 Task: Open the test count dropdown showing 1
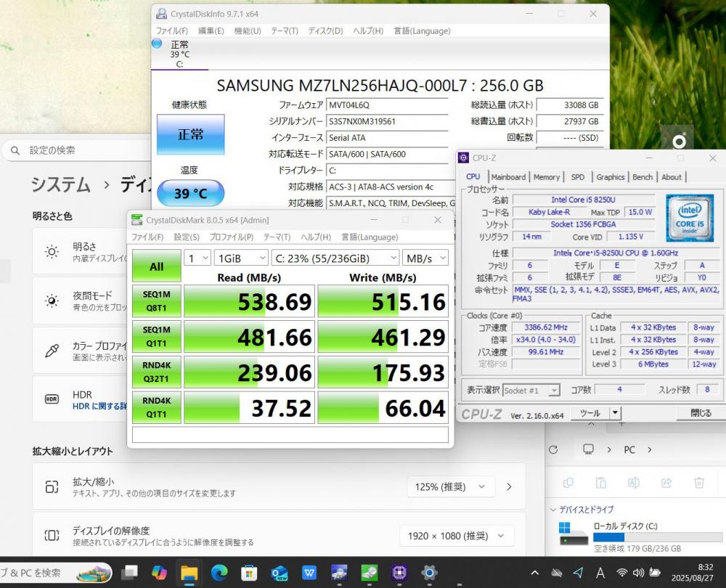197,258
